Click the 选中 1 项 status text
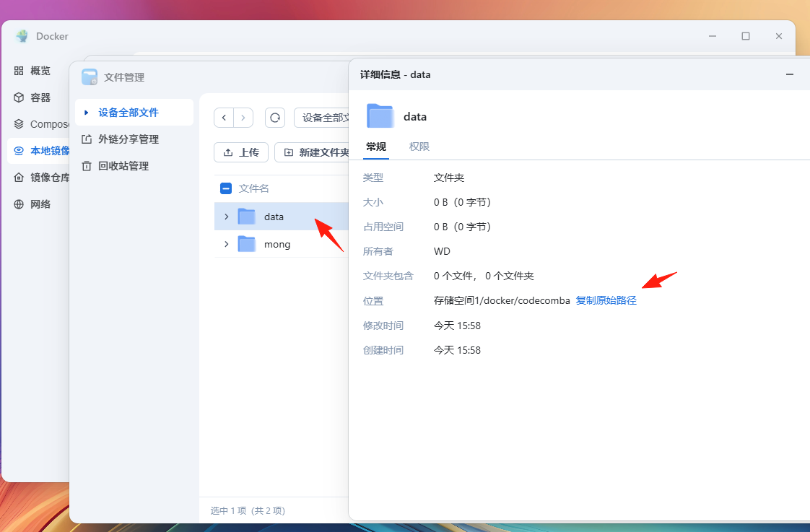This screenshot has width=810, height=532. (x=227, y=511)
